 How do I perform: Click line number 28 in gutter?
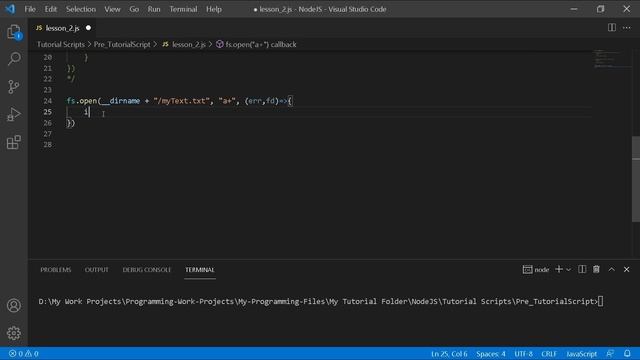[x=48, y=144]
